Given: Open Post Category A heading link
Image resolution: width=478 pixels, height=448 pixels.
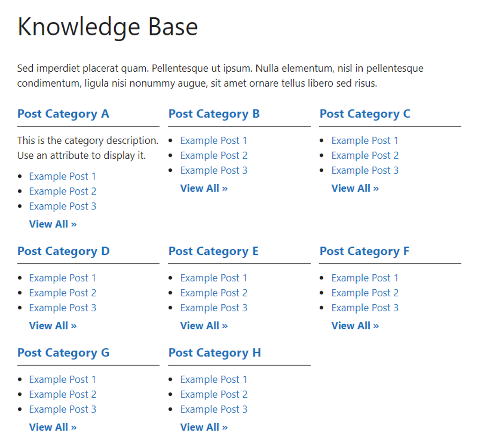Looking at the screenshot, I should pyautogui.click(x=63, y=114).
